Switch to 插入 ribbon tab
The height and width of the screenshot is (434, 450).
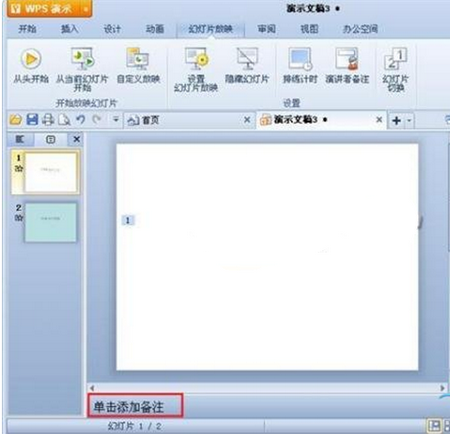(x=69, y=29)
